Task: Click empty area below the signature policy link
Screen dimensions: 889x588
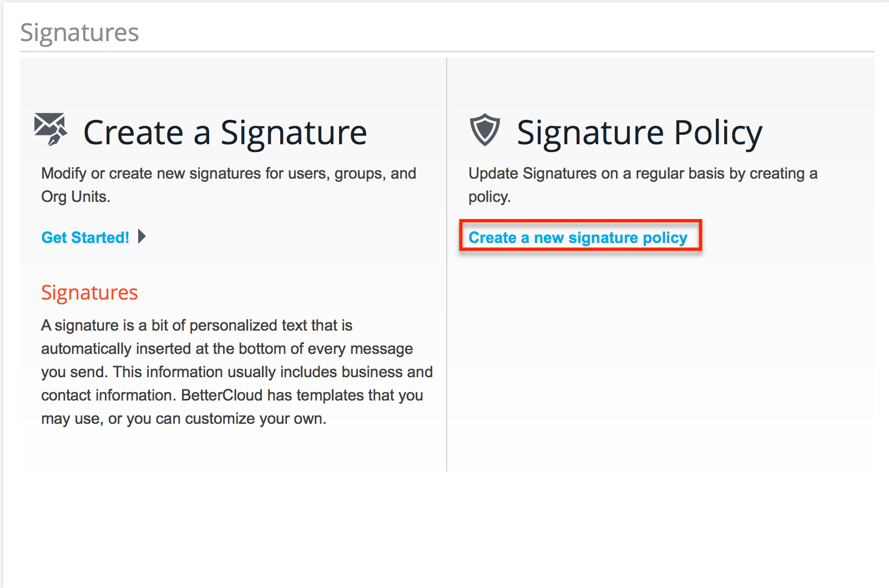Action: point(660,361)
